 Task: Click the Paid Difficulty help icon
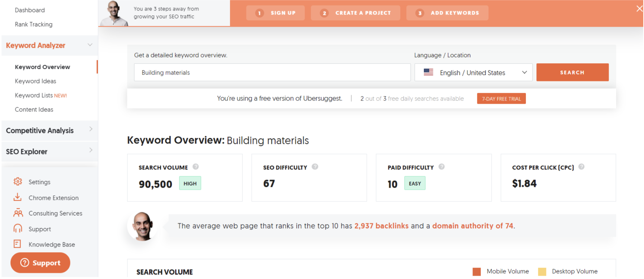[x=441, y=167]
